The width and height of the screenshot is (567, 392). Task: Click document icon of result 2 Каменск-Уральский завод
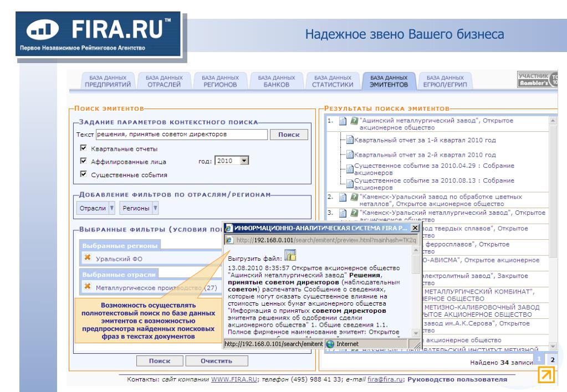pyautogui.click(x=343, y=197)
